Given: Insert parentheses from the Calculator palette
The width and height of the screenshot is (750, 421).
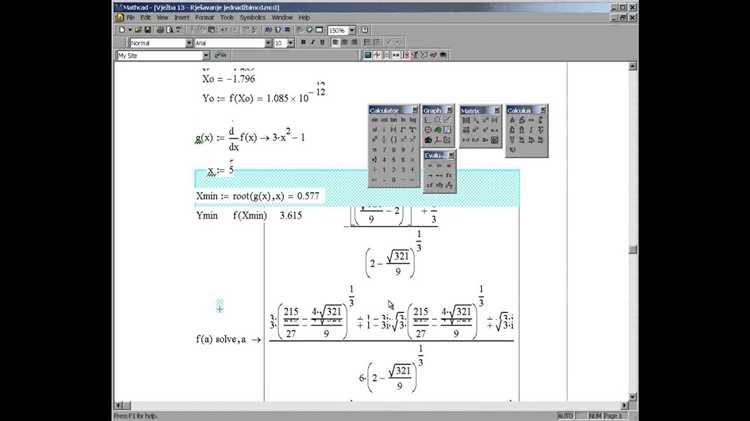Looking at the screenshot, I should click(394, 140).
